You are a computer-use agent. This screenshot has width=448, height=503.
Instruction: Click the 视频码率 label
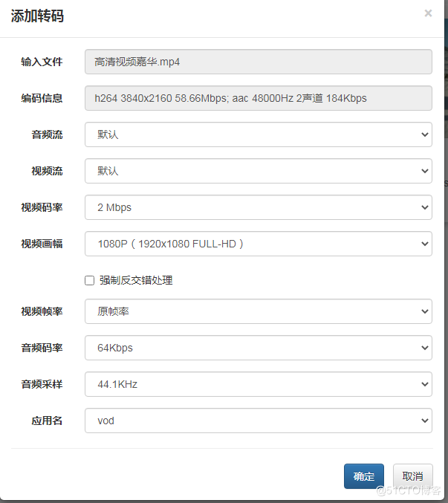click(42, 207)
